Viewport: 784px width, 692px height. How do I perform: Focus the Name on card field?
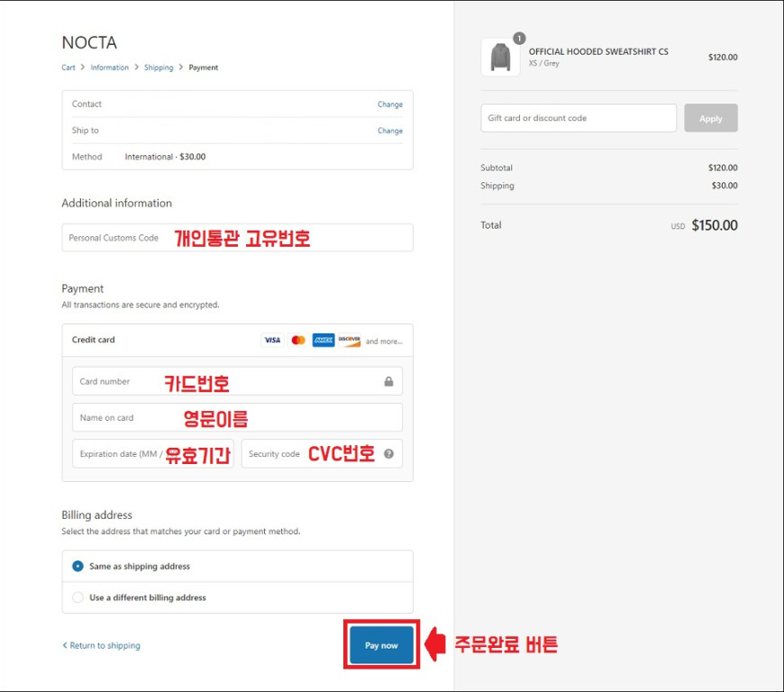237,417
